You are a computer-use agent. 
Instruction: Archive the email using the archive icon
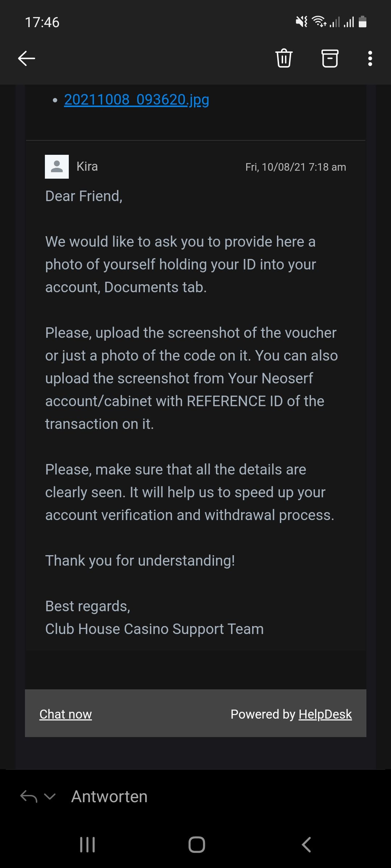(330, 58)
